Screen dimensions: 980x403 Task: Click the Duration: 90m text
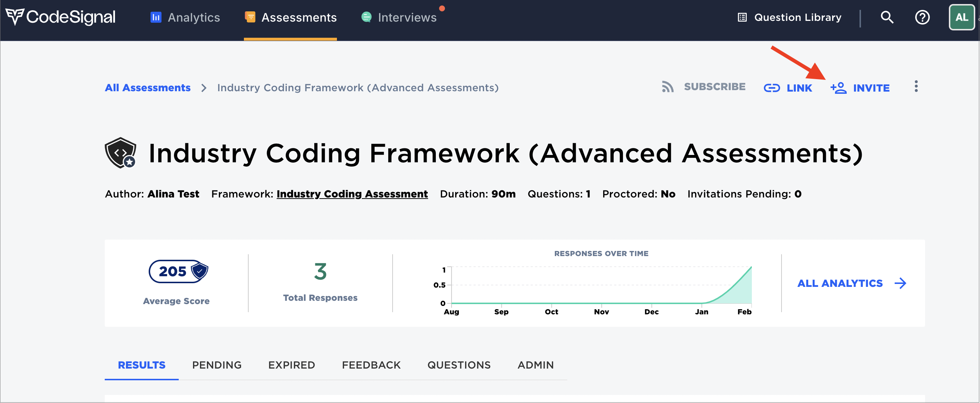tap(478, 194)
